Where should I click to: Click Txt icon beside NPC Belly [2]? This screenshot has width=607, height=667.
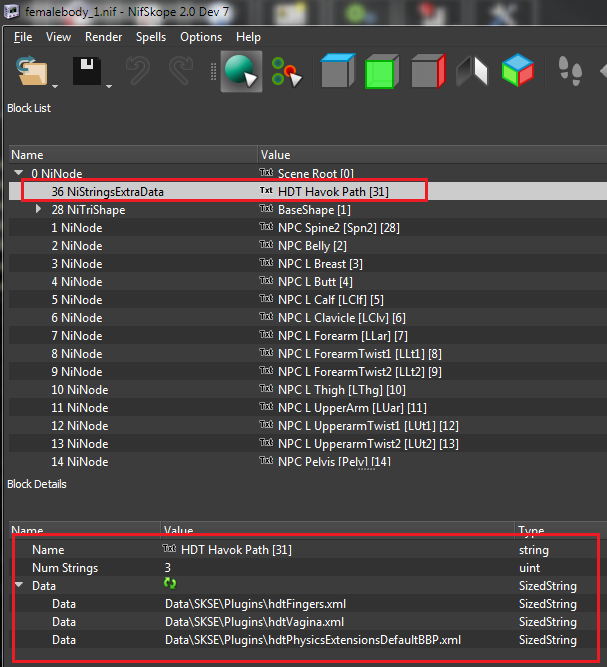[x=266, y=244]
